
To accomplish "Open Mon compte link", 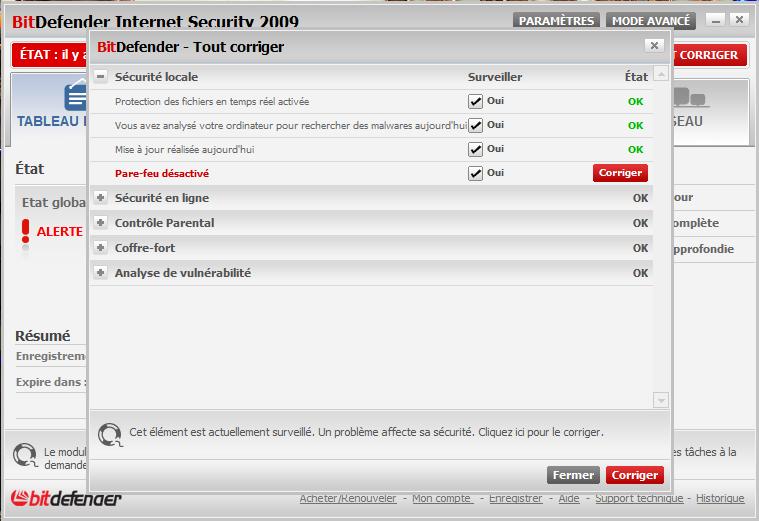I will (x=442, y=498).
